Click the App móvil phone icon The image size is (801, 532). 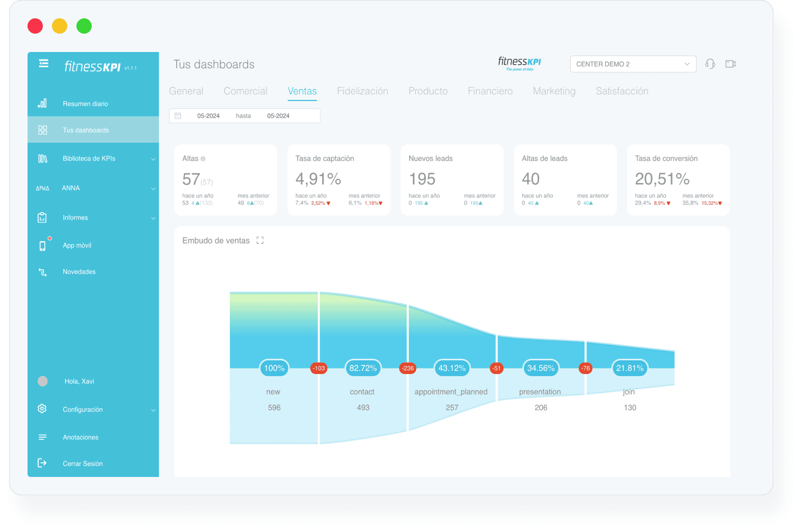[42, 246]
